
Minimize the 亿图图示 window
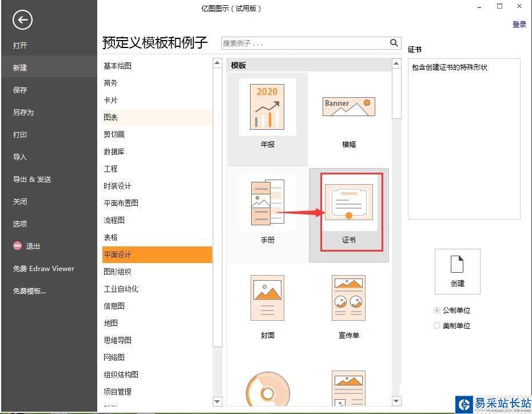[479, 7]
